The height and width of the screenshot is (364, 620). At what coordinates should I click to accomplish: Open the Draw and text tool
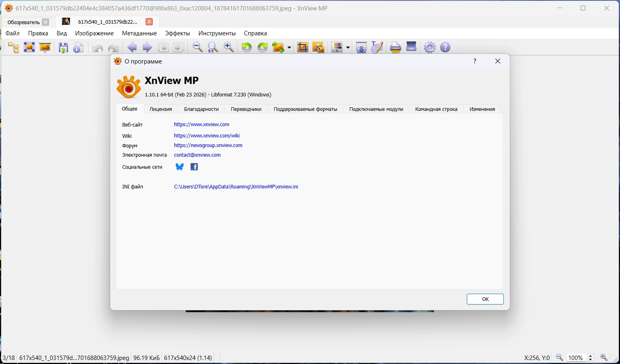pos(377,47)
